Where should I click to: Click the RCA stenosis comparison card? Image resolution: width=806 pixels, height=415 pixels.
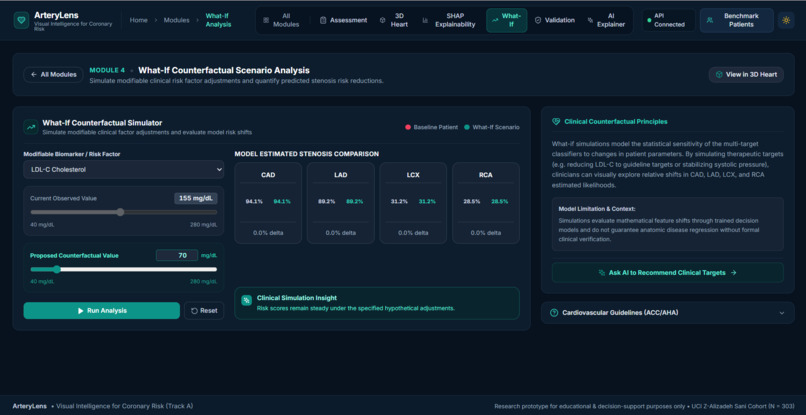click(x=486, y=203)
